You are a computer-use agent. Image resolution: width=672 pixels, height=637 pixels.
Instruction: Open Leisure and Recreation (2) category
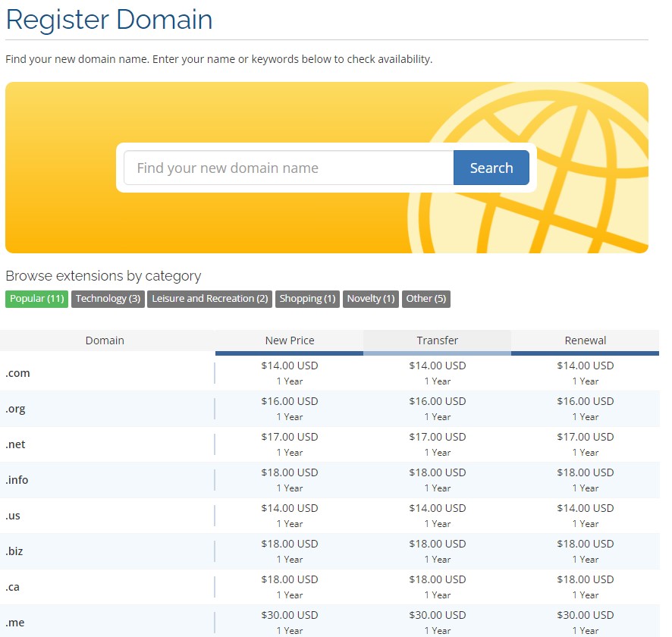[x=209, y=299]
